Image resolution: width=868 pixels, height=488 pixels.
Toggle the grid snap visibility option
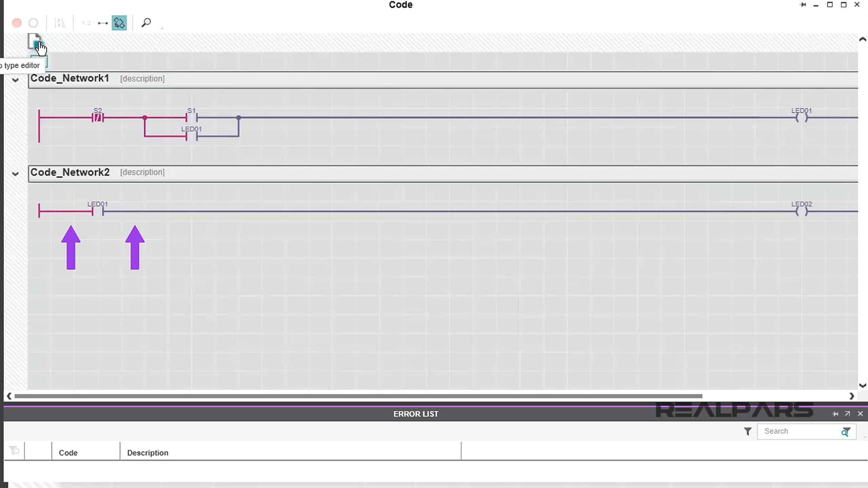118,23
